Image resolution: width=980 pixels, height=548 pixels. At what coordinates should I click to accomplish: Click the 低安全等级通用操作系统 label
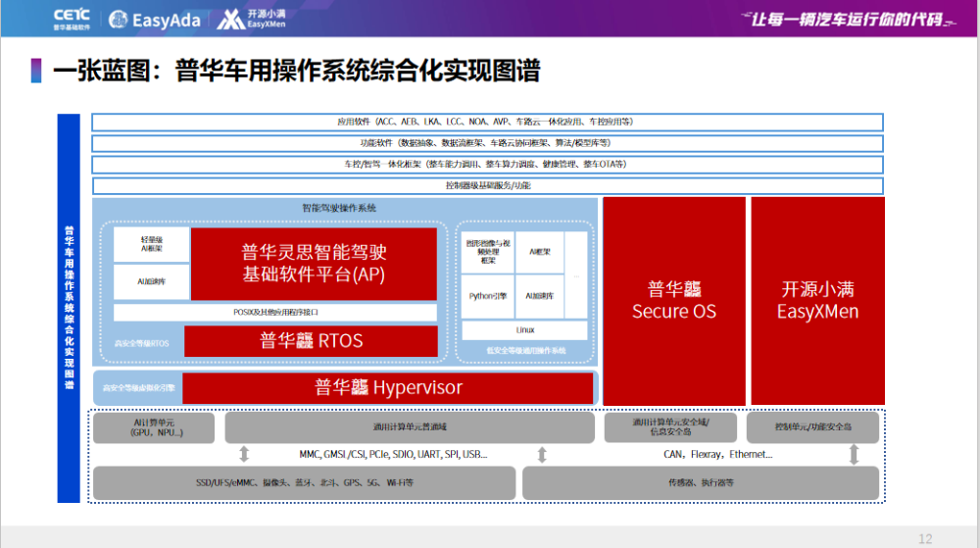(x=525, y=351)
